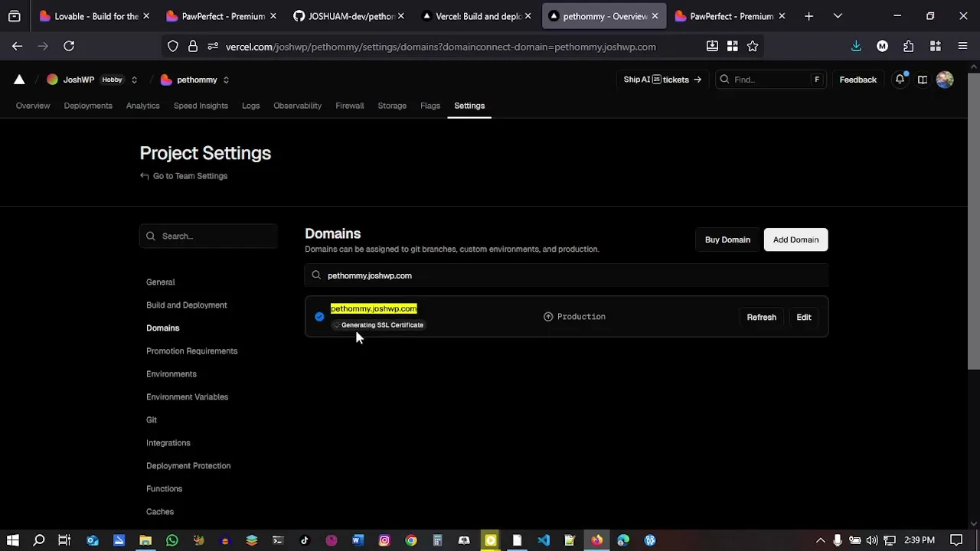The image size is (980, 551).
Task: Switch to the Deployments tab
Action: coord(88,106)
